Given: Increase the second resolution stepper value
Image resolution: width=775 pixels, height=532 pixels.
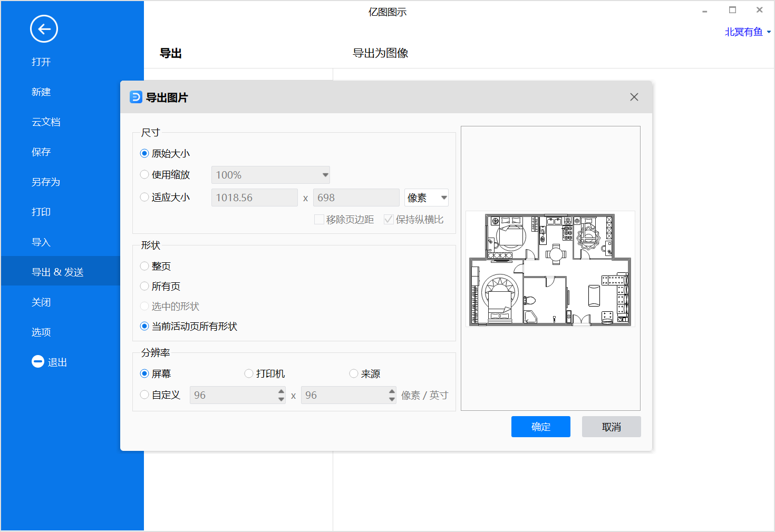Looking at the screenshot, I should tap(392, 391).
